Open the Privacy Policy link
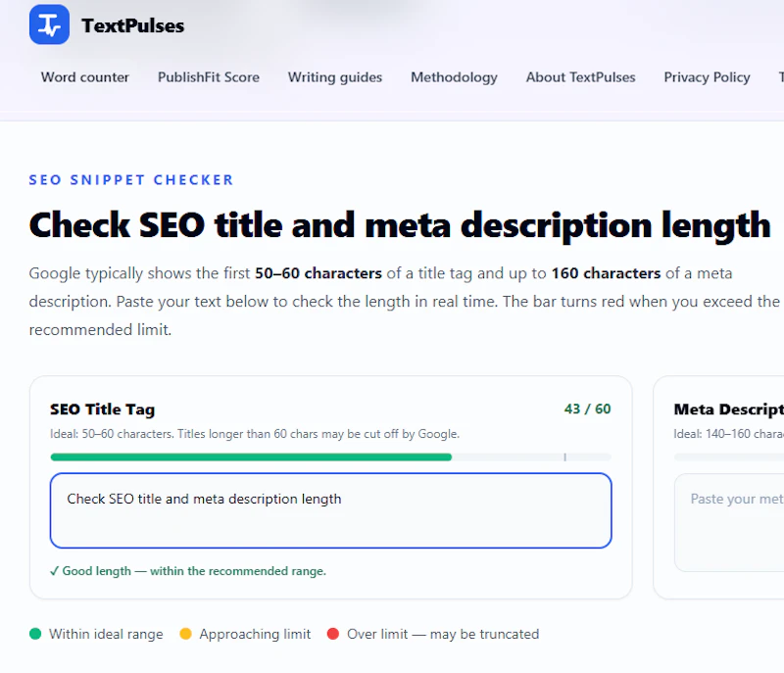 (707, 77)
